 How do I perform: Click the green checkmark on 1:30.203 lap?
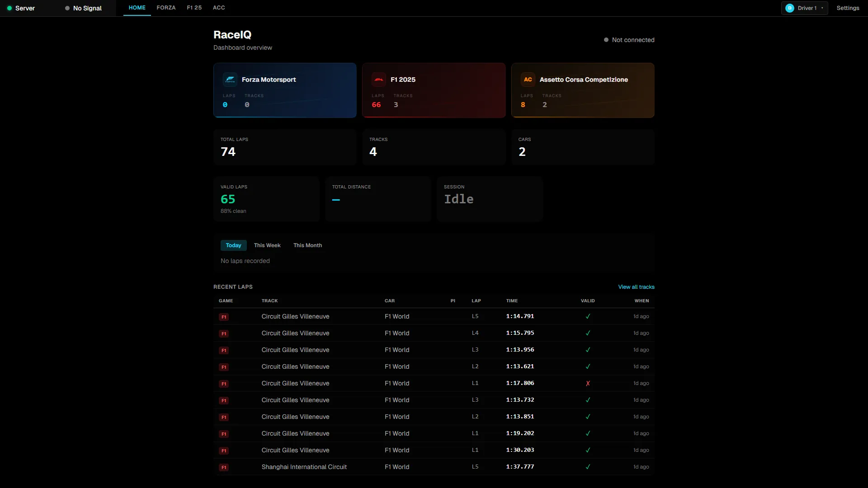[x=588, y=450]
